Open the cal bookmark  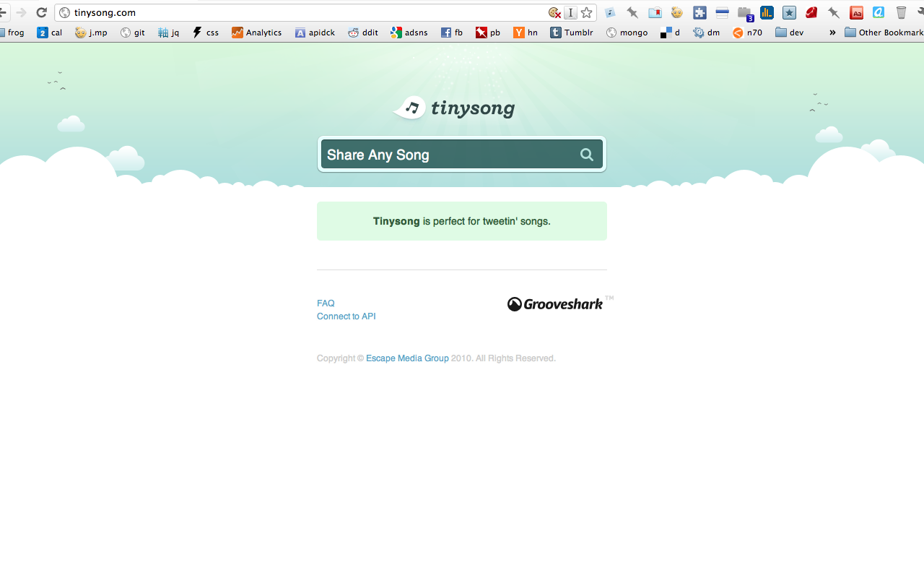[x=50, y=33]
